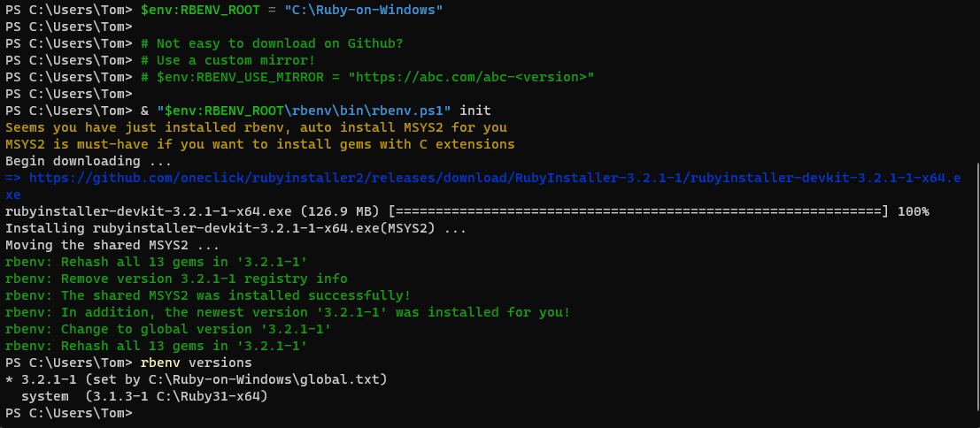Image resolution: width=980 pixels, height=428 pixels.
Task: Click the "# Use a custom mirror!" comment
Action: [228, 60]
